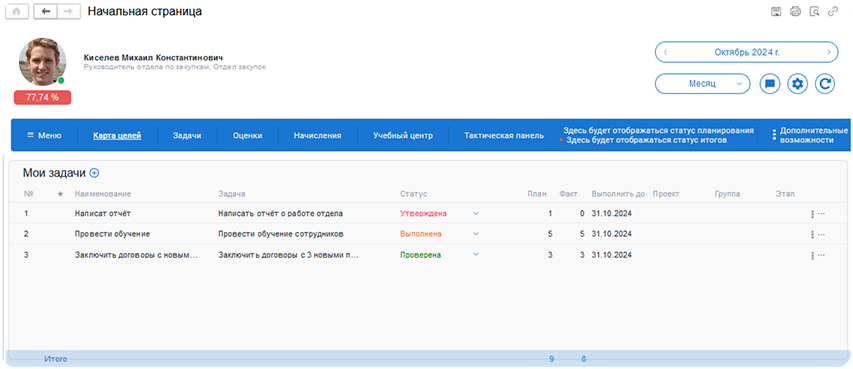Image resolution: width=853 pixels, height=369 pixels.
Task: Switch to Карта целей tab
Action: pyautogui.click(x=117, y=136)
